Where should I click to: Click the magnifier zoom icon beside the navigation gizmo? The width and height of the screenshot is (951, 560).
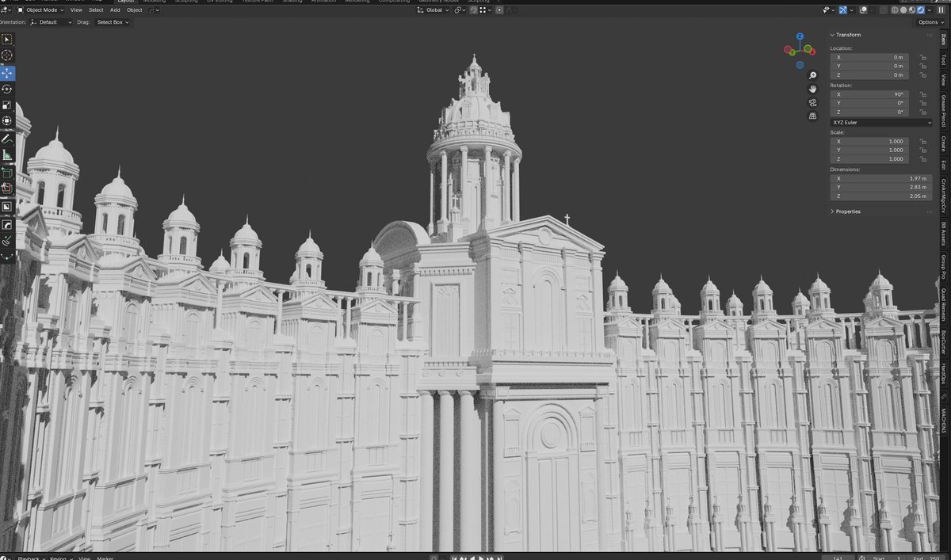pyautogui.click(x=812, y=75)
